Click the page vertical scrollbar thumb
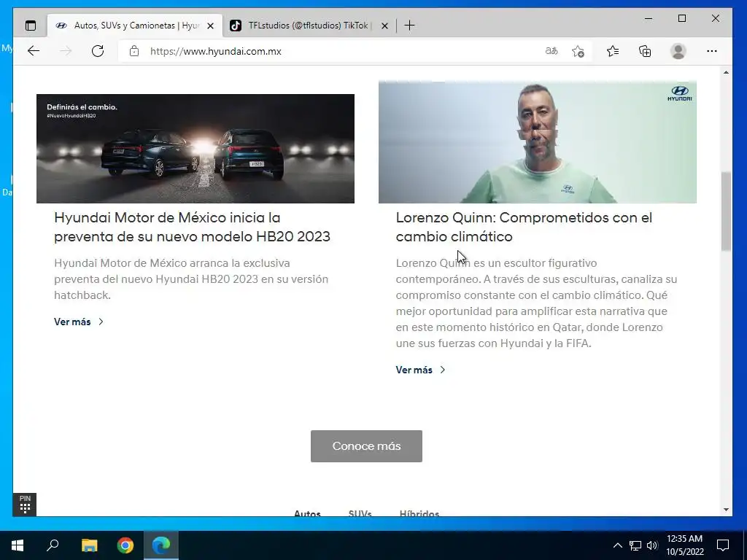This screenshot has height=560, width=747. (x=726, y=211)
